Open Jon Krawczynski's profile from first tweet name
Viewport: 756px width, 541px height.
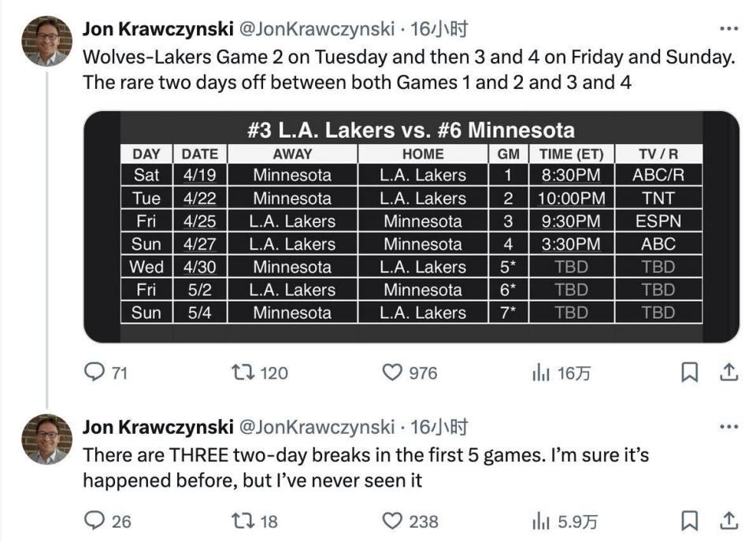tap(157, 30)
